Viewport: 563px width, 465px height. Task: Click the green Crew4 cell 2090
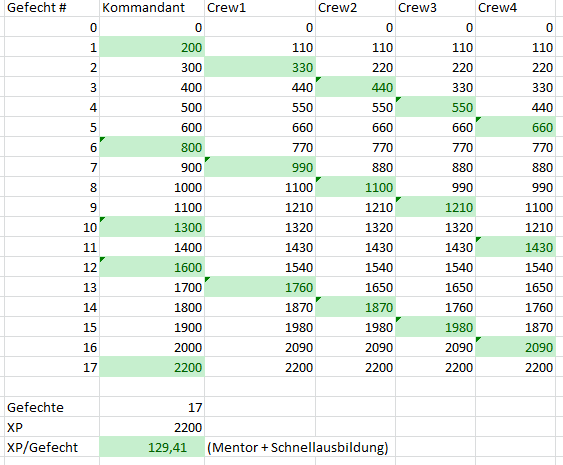click(x=515, y=347)
